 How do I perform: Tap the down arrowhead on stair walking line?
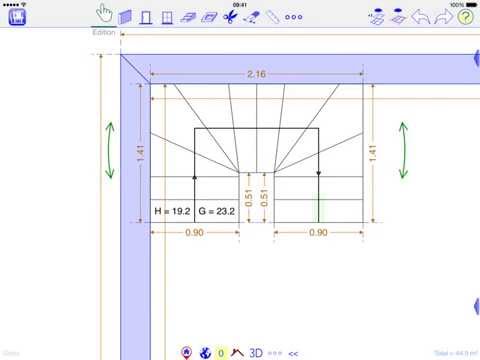(x=319, y=173)
